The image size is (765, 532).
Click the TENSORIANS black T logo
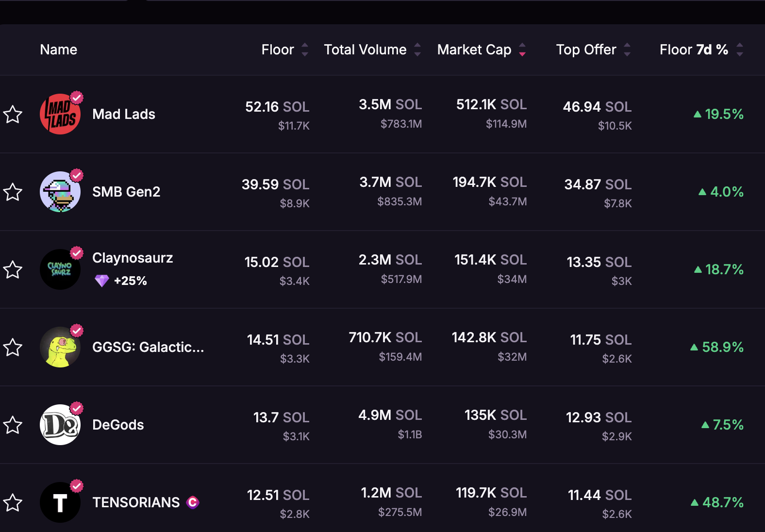[x=60, y=502]
